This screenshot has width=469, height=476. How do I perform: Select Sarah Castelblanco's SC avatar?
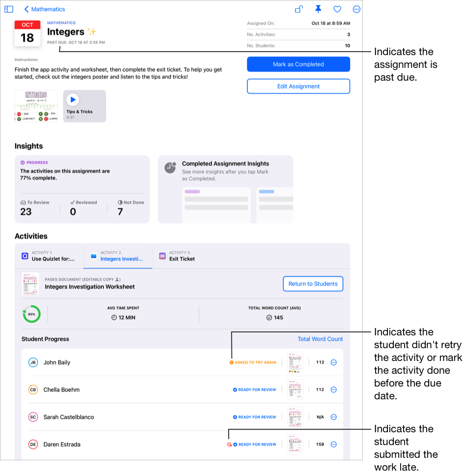[x=33, y=417]
